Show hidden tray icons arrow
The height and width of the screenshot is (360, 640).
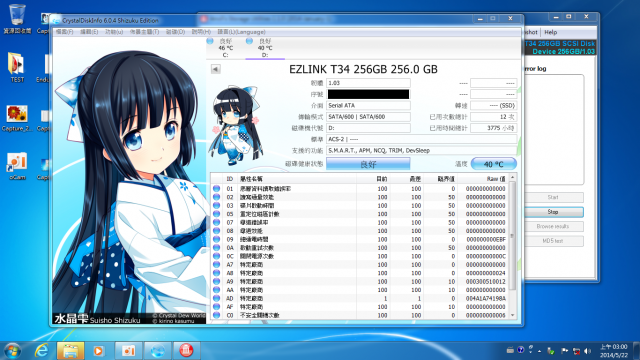point(540,351)
